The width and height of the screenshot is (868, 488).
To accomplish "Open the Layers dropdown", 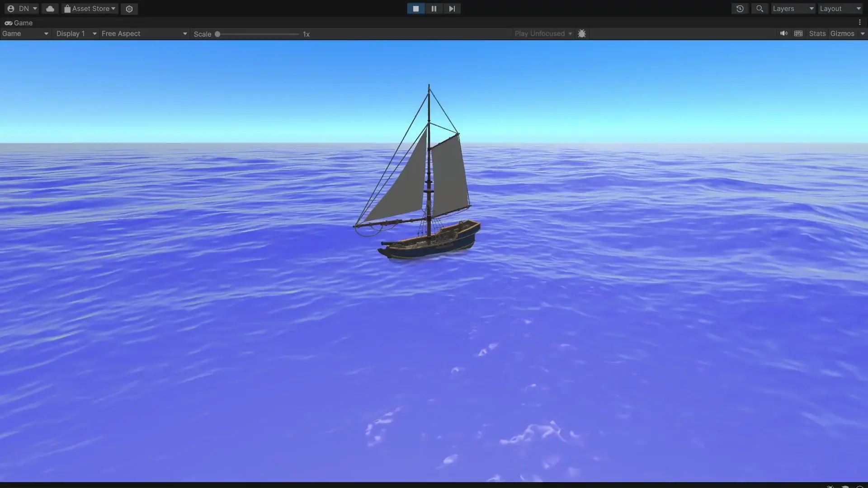I will pos(793,9).
